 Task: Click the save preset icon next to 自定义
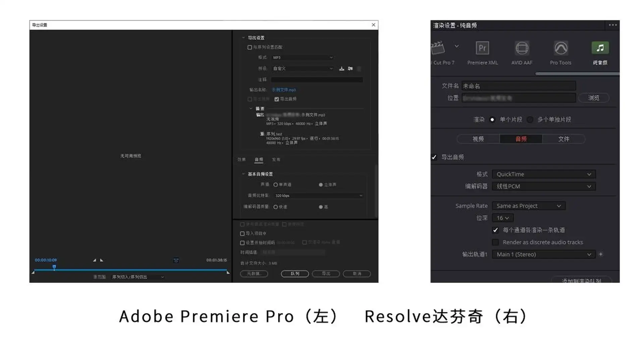click(341, 68)
